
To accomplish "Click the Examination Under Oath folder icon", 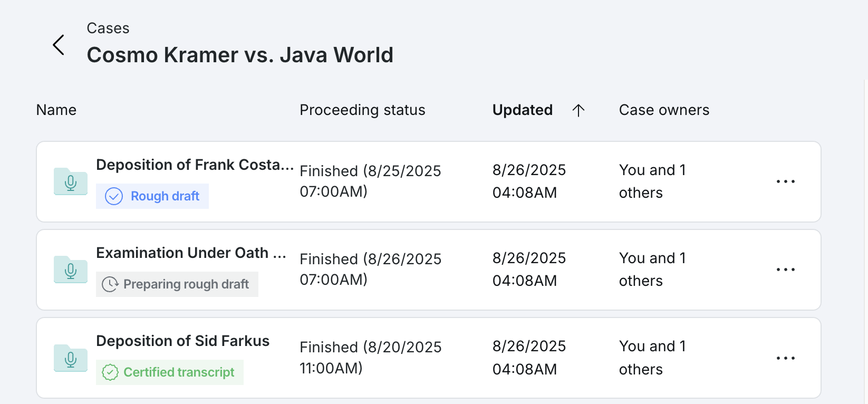I will click(x=71, y=270).
